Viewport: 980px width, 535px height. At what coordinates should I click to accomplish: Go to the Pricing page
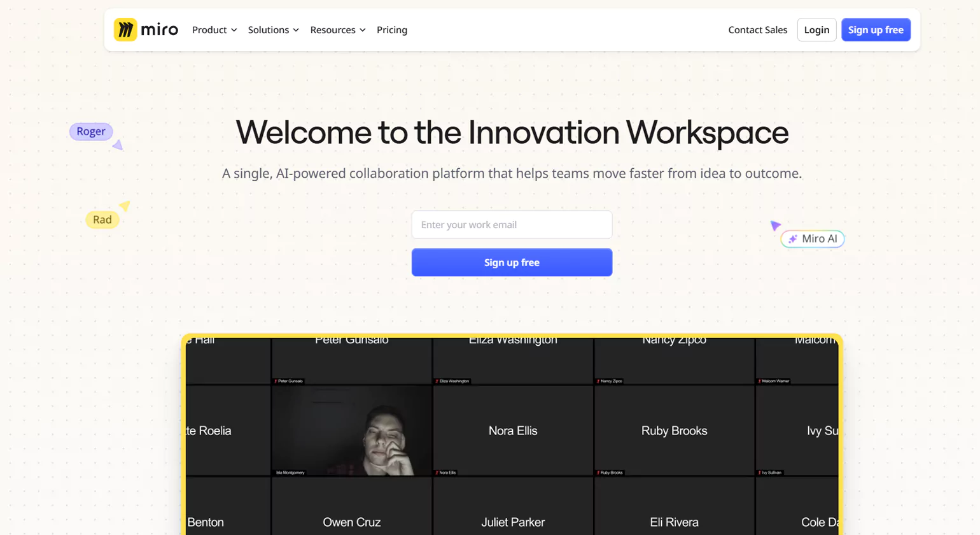click(392, 30)
